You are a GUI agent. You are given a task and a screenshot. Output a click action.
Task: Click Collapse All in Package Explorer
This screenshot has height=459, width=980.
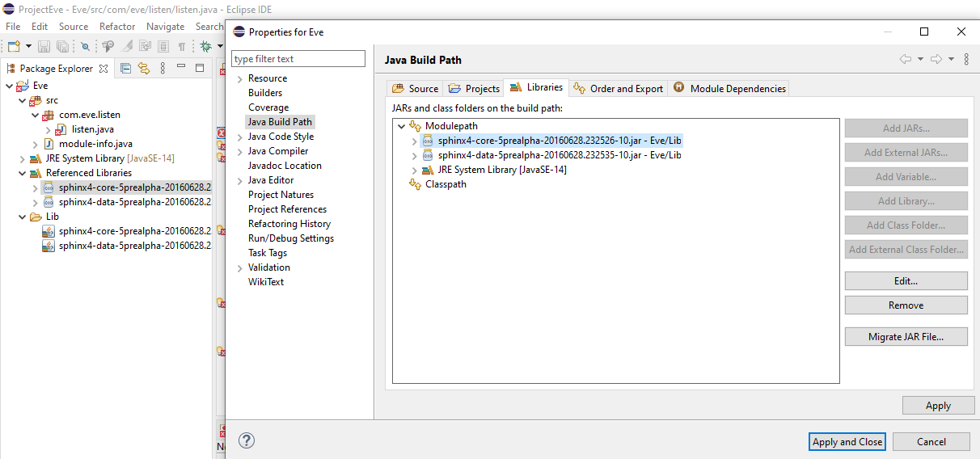pyautogui.click(x=126, y=69)
